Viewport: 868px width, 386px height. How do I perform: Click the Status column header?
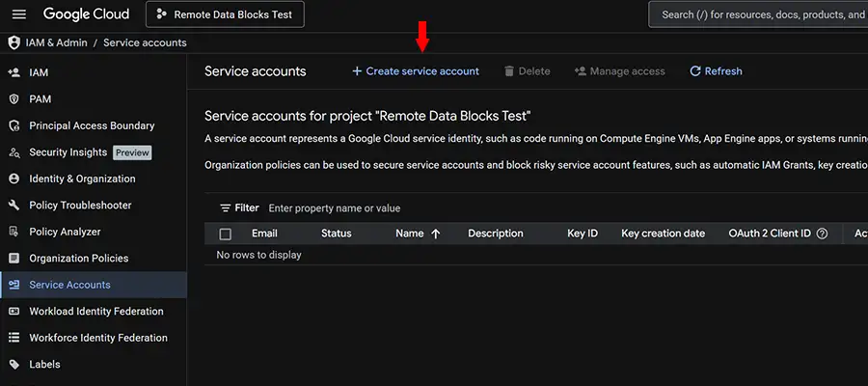coord(337,234)
